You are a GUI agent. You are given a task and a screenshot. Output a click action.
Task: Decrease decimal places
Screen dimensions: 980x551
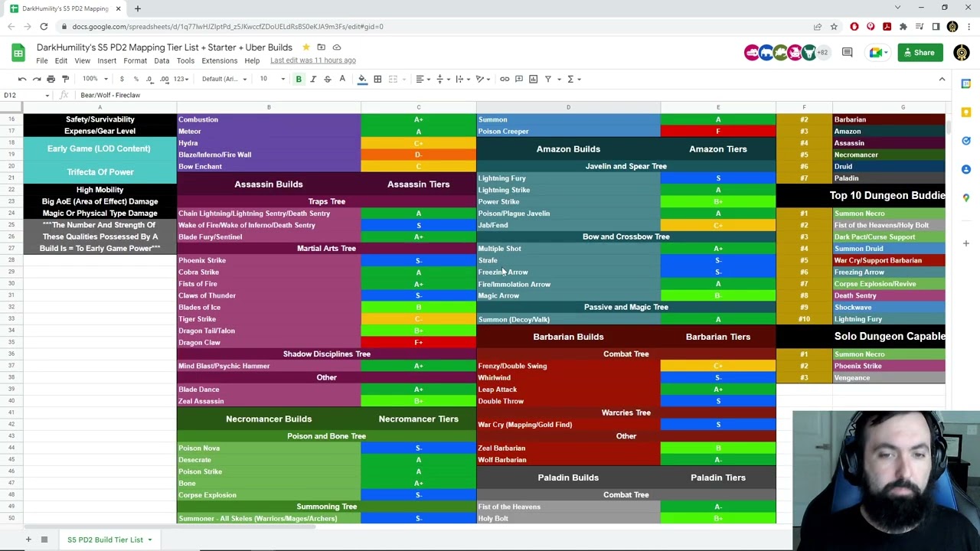point(150,79)
